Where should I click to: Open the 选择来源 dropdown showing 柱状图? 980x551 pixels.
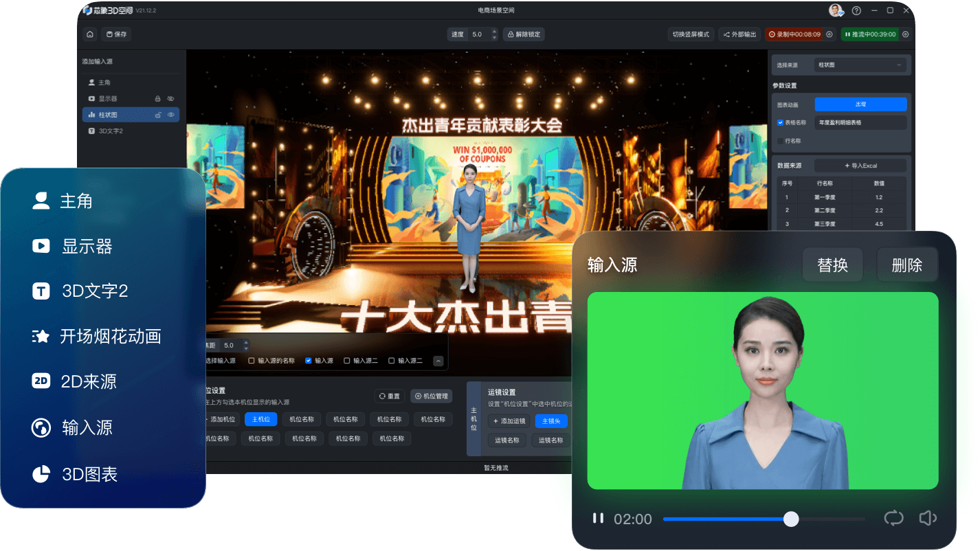[860, 65]
